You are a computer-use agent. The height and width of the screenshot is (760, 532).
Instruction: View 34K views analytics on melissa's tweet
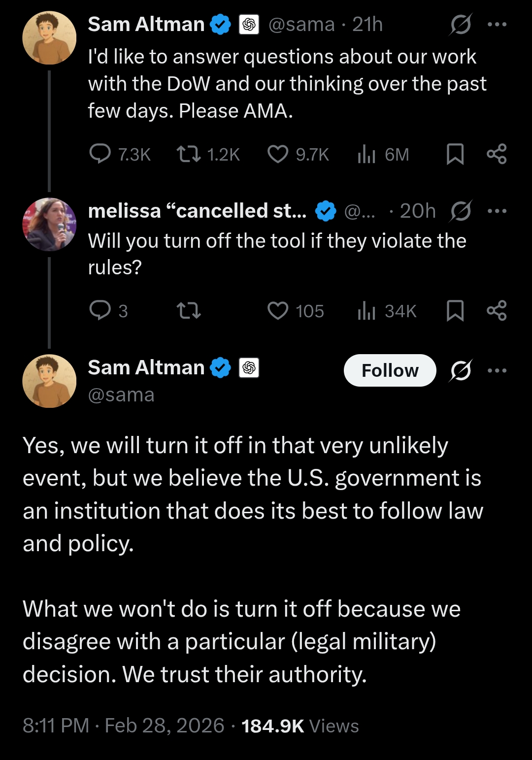pos(366,311)
